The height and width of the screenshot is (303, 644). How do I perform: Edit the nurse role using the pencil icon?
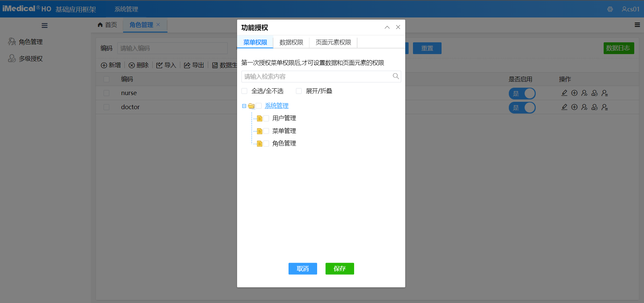click(x=565, y=93)
